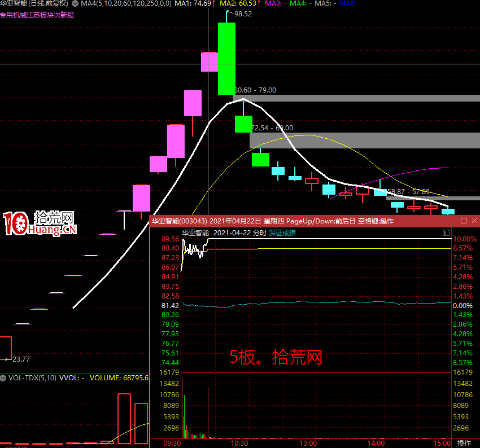Viewport: 480px width, 448px height.
Task: Select the blue MA6 label
Action: (350, 4)
